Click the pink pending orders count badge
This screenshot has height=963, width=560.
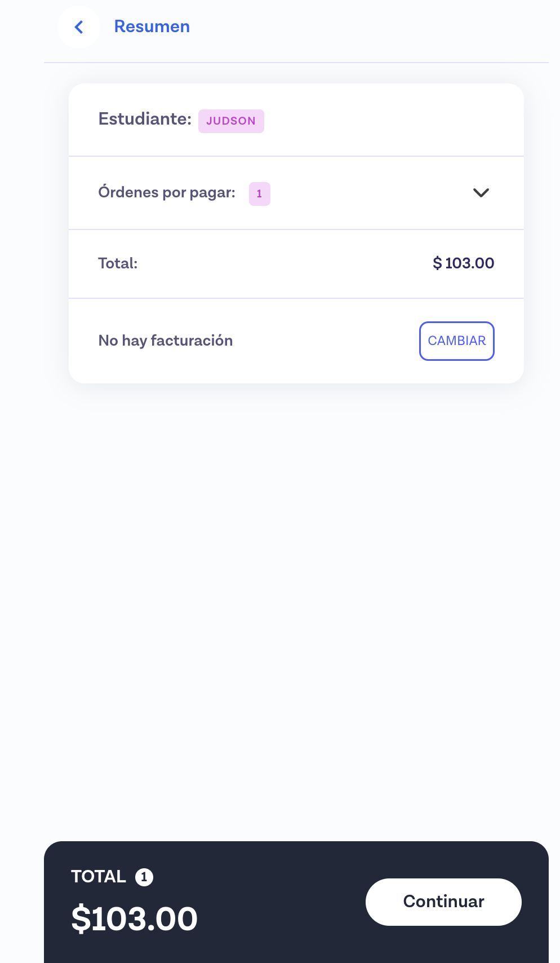[x=260, y=194]
